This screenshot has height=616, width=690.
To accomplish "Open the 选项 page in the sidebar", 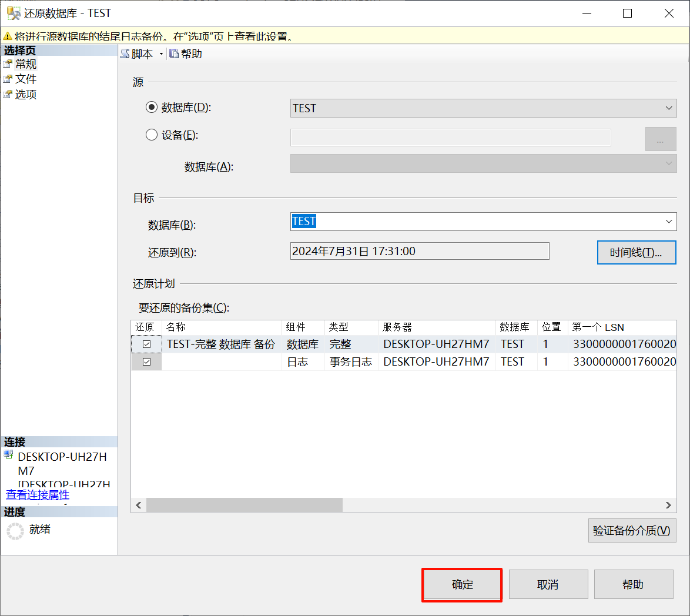I will [25, 94].
